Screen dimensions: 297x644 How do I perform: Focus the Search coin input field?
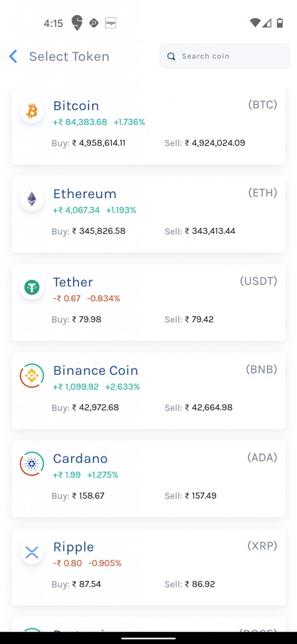tap(224, 56)
